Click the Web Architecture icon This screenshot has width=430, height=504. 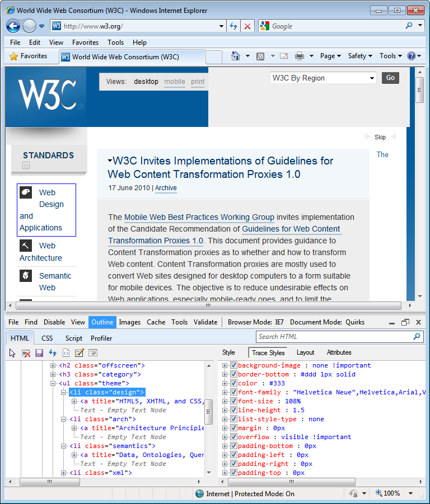point(26,246)
